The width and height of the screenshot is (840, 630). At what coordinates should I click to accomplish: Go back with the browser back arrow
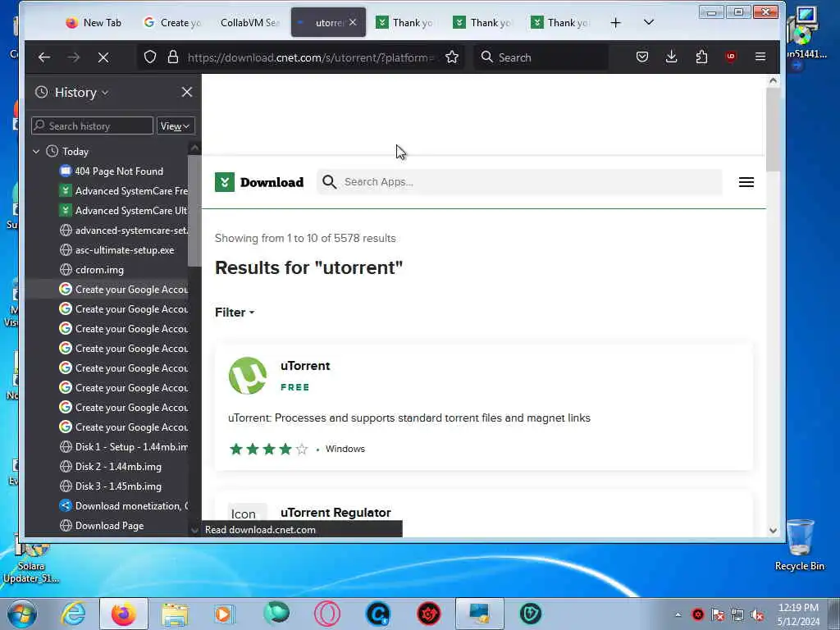tap(44, 57)
